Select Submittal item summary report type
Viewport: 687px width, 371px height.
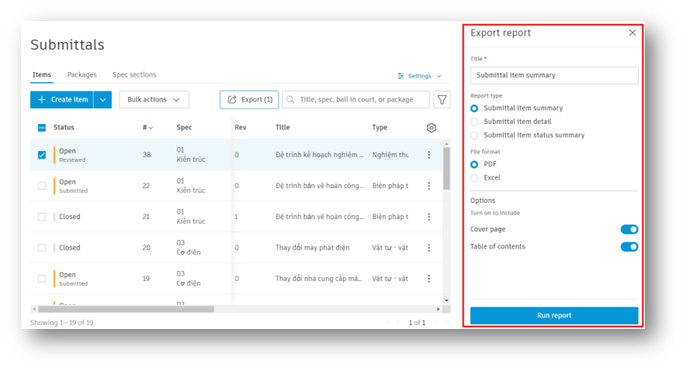click(x=474, y=108)
